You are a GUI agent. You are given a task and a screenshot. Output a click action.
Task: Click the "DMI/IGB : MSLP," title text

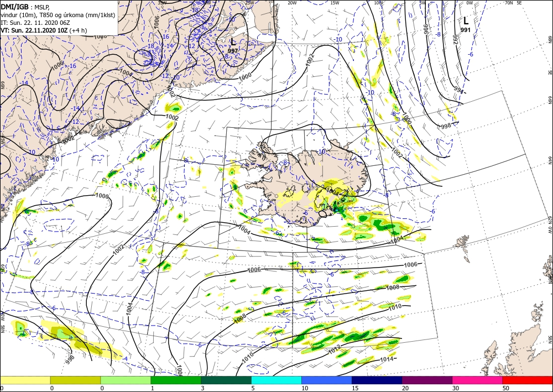tap(25, 7)
